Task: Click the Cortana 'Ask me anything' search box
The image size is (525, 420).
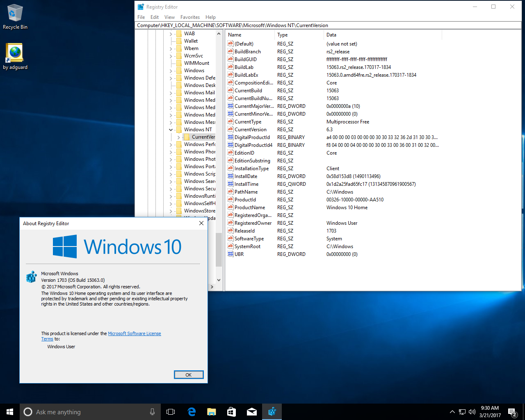Action: tap(90, 412)
